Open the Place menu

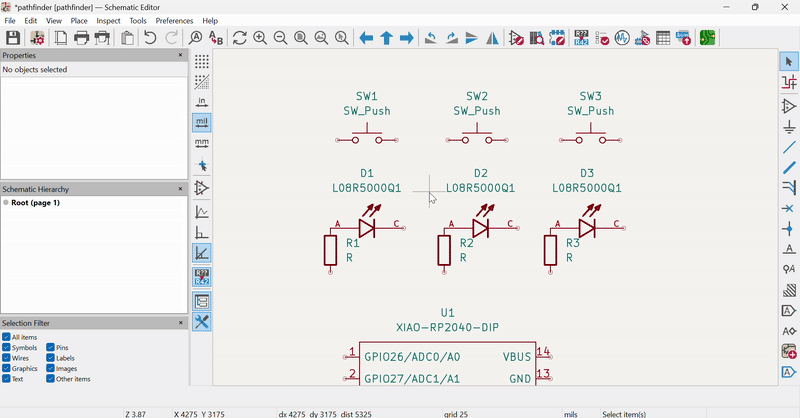[79, 21]
